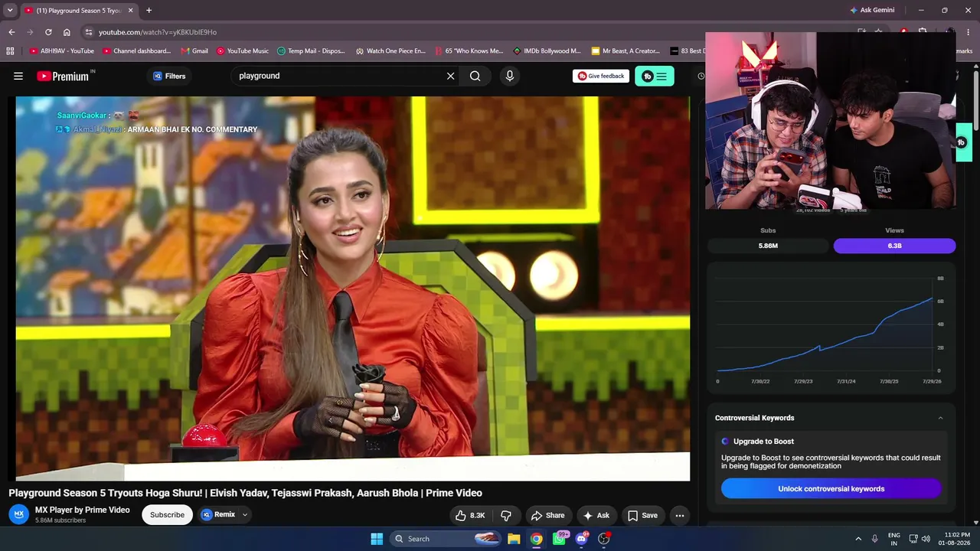Open OBS Studio from the taskbar
980x551 pixels.
(604, 539)
